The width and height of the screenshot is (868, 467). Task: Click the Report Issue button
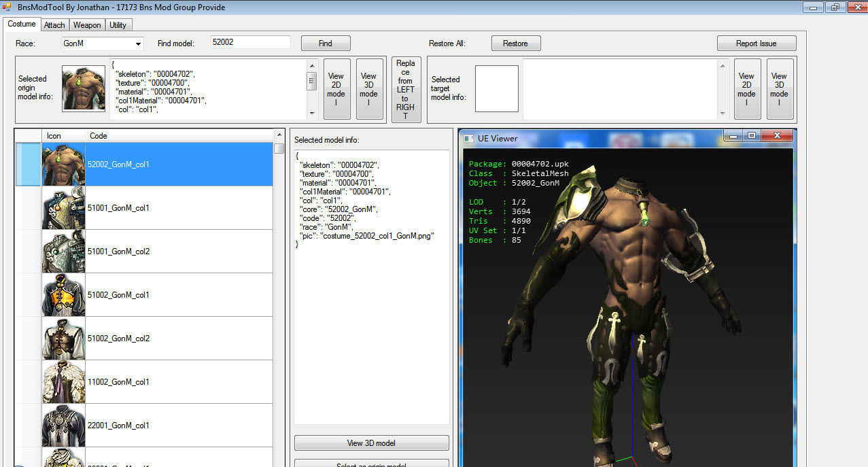click(757, 44)
